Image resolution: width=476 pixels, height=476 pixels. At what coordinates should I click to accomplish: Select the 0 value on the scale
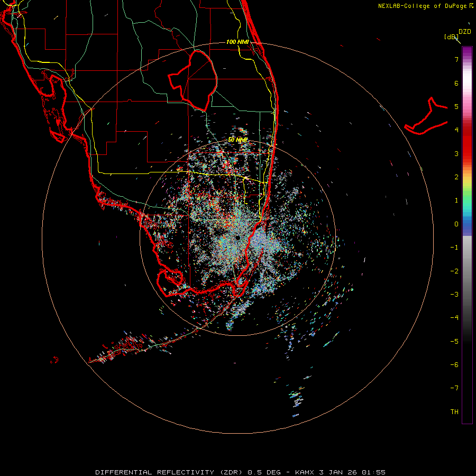pos(456,224)
